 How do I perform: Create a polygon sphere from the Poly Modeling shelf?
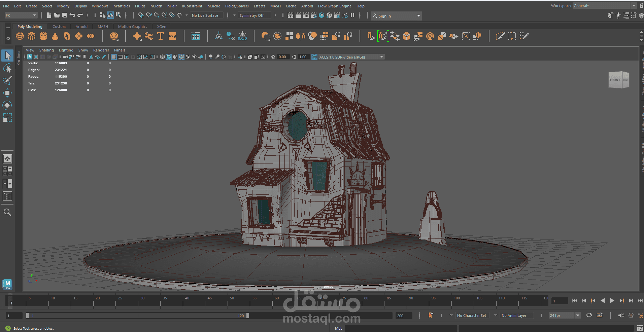tap(20, 36)
